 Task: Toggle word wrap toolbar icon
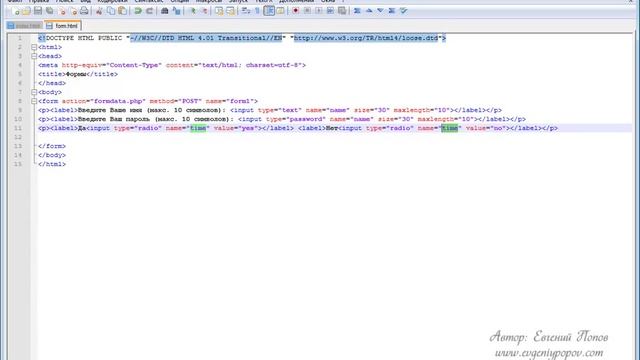click(246, 11)
